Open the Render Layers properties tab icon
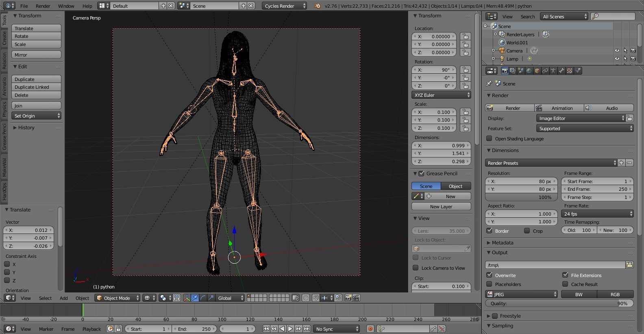Image resolution: width=644 pixels, height=334 pixels. pyautogui.click(x=513, y=71)
